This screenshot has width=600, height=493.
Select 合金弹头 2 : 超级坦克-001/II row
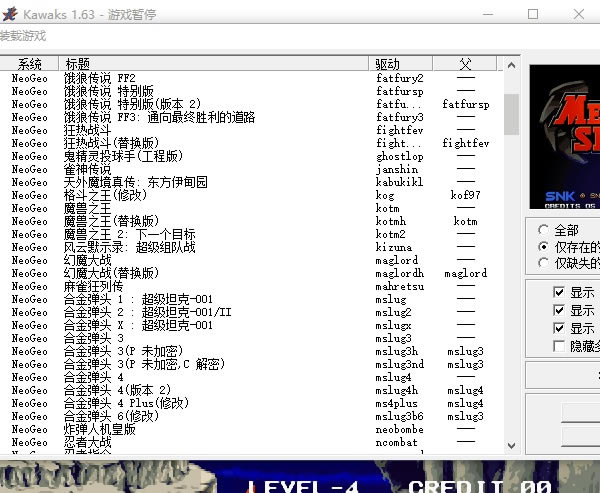pos(251,312)
